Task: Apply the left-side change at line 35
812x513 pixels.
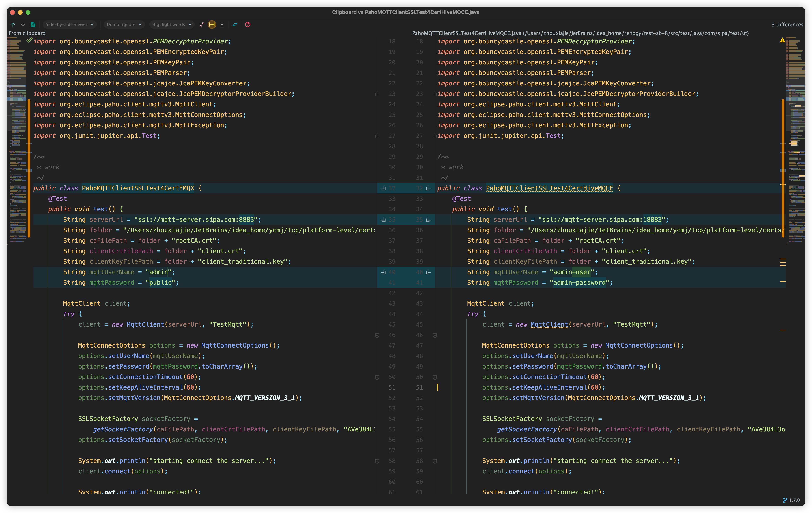Action: [x=383, y=220]
